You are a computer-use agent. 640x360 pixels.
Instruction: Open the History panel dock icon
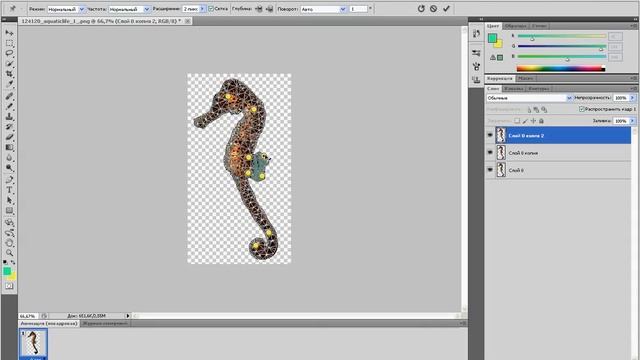coord(476,34)
